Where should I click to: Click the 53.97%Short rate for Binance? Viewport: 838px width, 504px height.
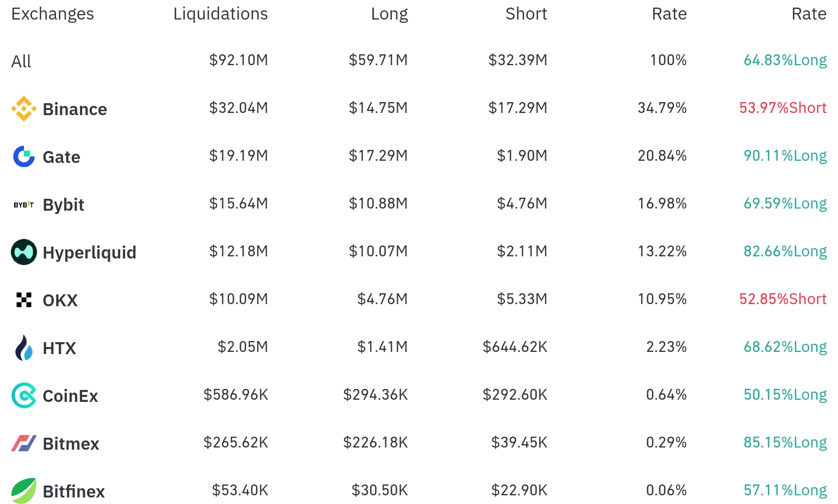point(783,108)
